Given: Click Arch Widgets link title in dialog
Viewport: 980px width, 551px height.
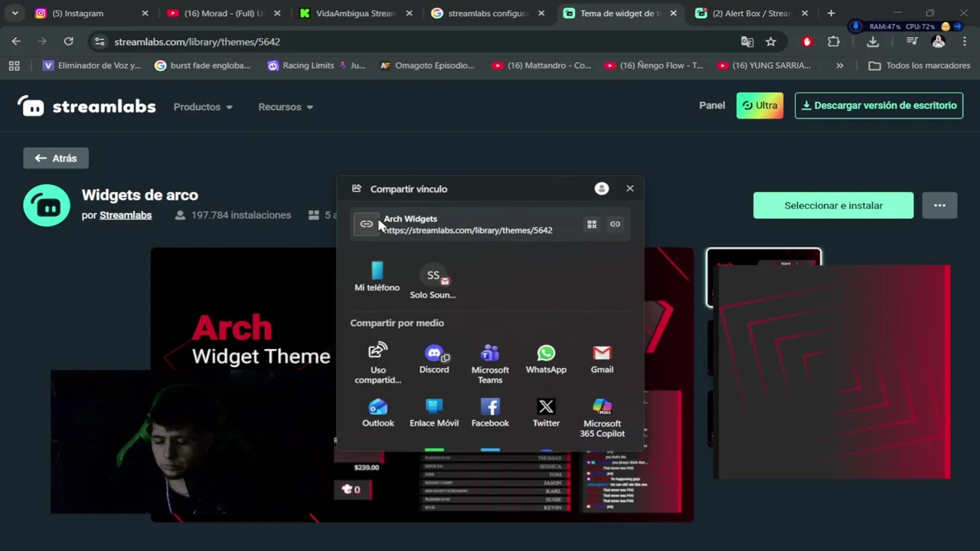Looking at the screenshot, I should 410,219.
